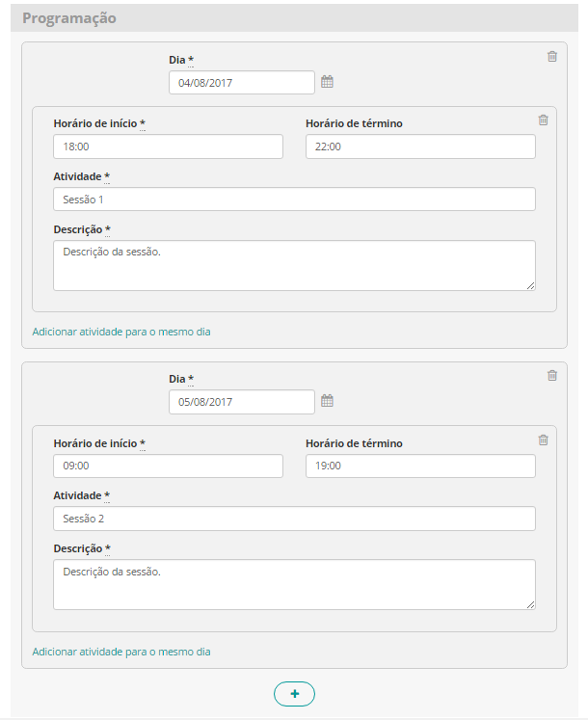588x720 pixels.
Task: Open calendar picker for 04/08/2017 date
Action: click(327, 82)
